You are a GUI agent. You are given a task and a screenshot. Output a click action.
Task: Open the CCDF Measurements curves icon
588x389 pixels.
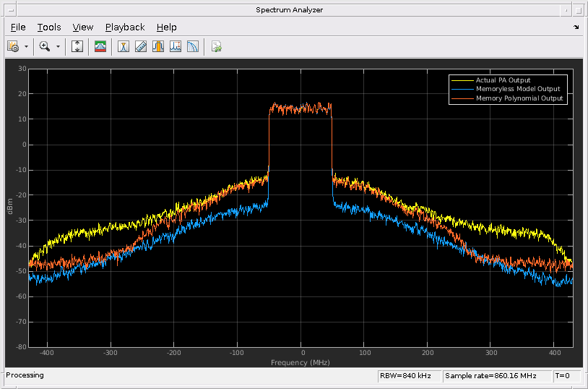coord(193,47)
